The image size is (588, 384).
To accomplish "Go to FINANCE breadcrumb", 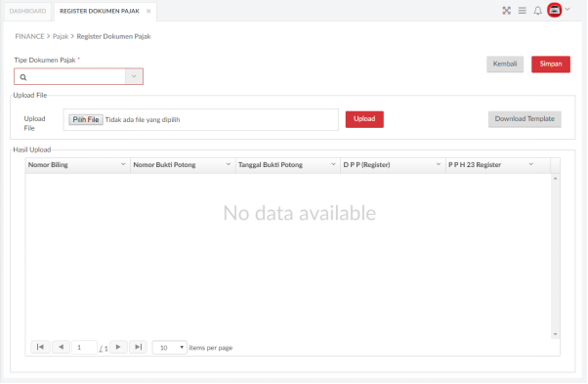I will tap(29, 36).
